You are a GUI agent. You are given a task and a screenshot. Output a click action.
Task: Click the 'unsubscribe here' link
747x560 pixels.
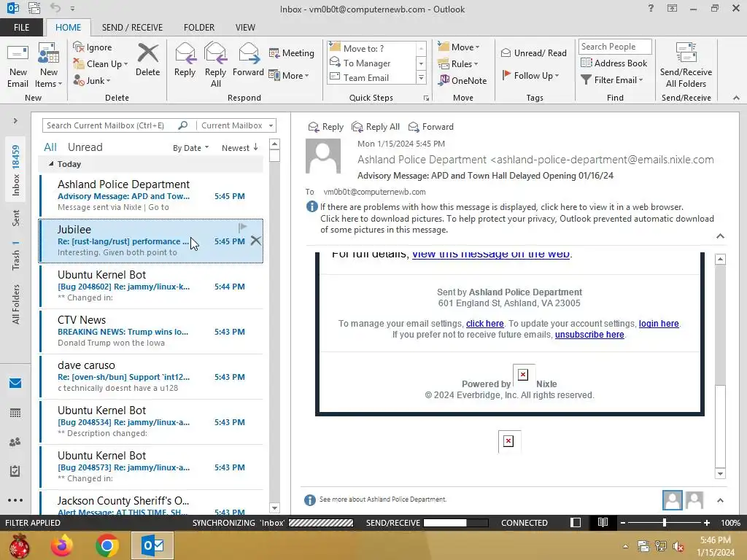(589, 335)
